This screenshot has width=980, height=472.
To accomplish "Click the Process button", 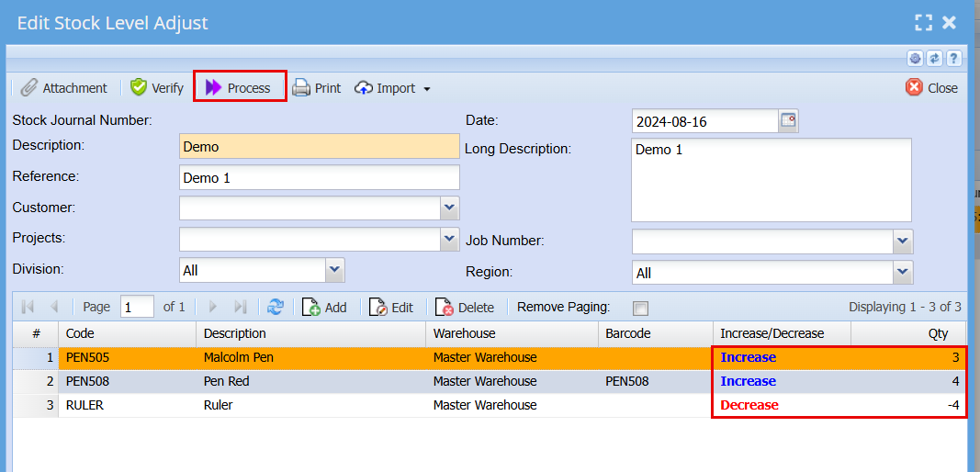I will tap(239, 87).
